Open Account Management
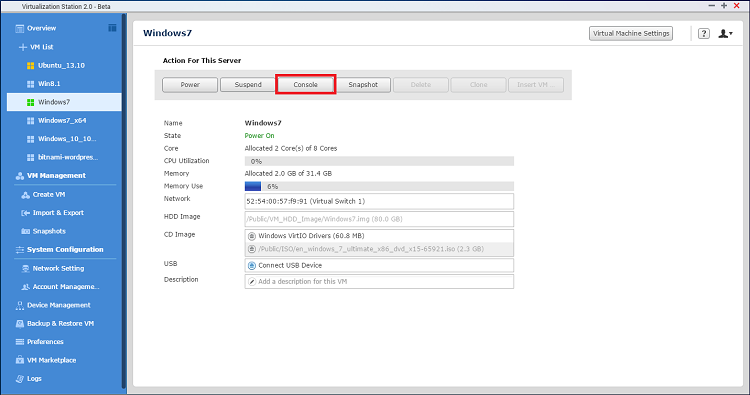The width and height of the screenshot is (750, 395). [x=66, y=286]
